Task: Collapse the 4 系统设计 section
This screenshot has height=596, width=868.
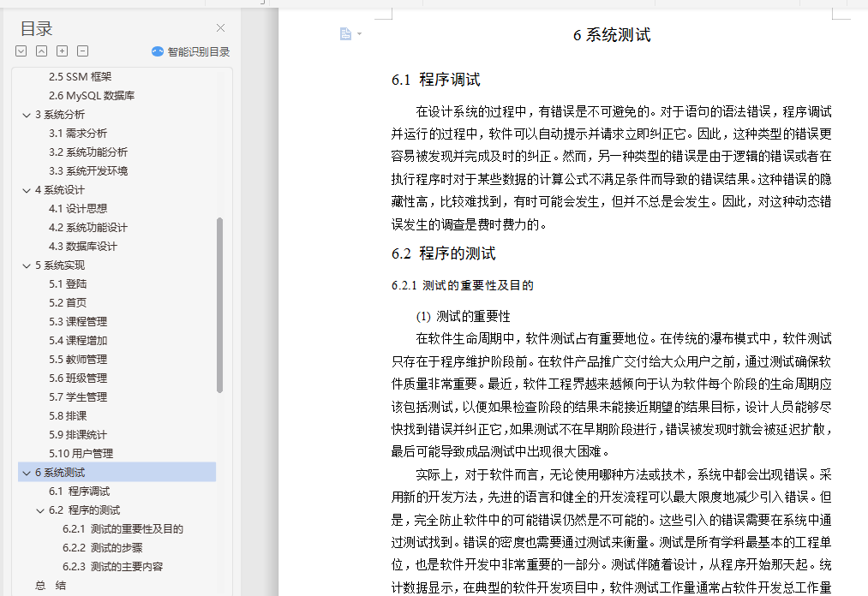Action: (26, 190)
